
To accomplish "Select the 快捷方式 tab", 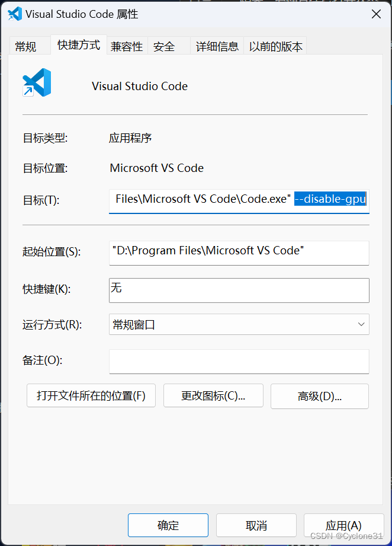I will click(78, 44).
